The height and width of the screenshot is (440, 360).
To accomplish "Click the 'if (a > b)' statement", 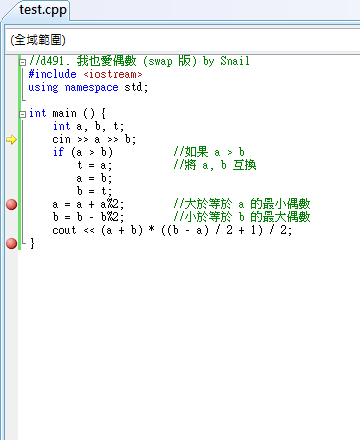I will [83, 152].
